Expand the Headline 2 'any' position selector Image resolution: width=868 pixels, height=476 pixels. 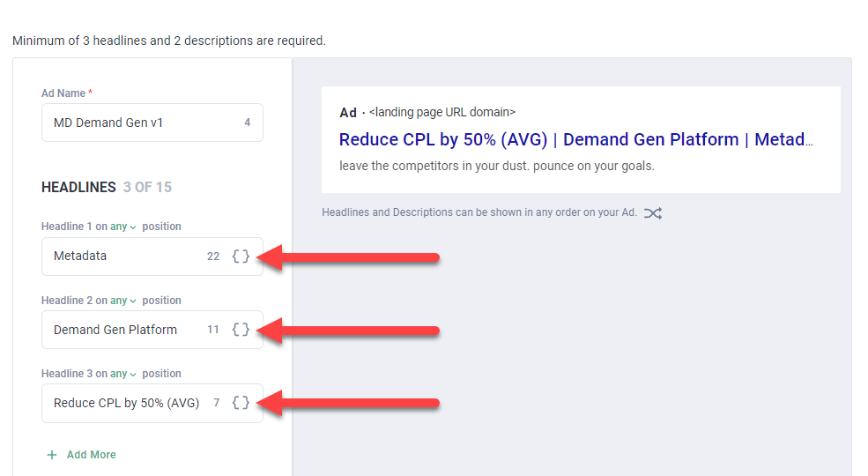[x=123, y=301]
